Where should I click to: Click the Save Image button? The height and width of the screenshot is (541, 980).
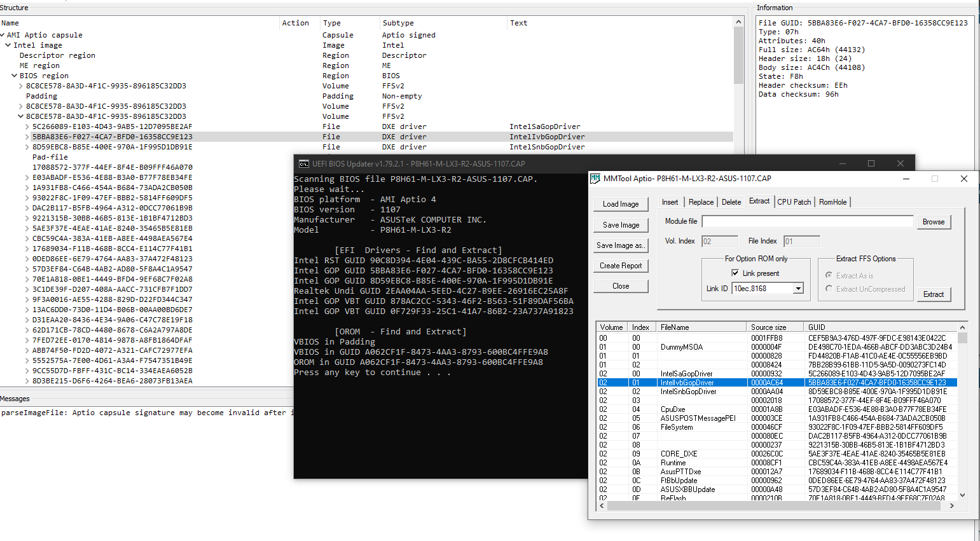click(621, 225)
